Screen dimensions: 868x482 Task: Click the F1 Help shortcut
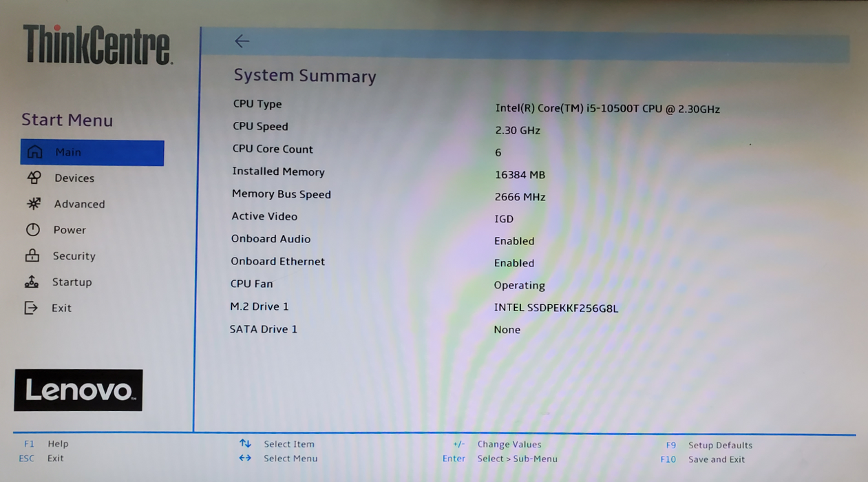point(46,444)
